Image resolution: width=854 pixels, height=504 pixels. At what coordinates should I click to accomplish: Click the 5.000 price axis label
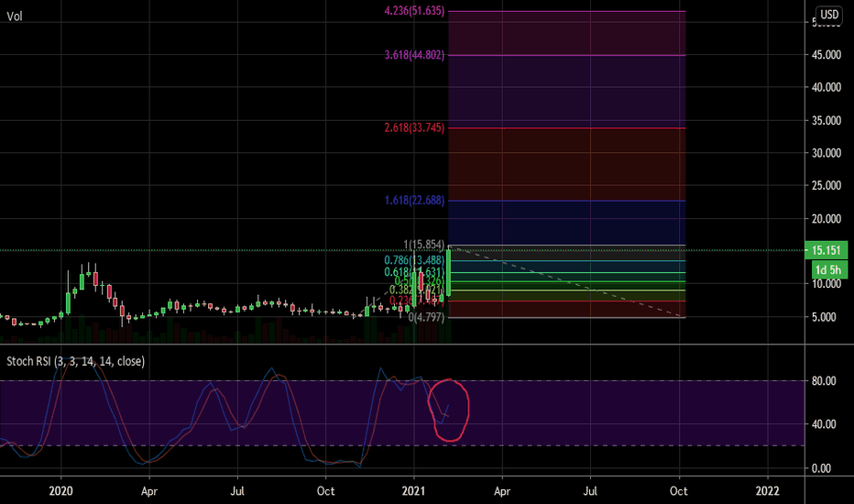click(824, 317)
